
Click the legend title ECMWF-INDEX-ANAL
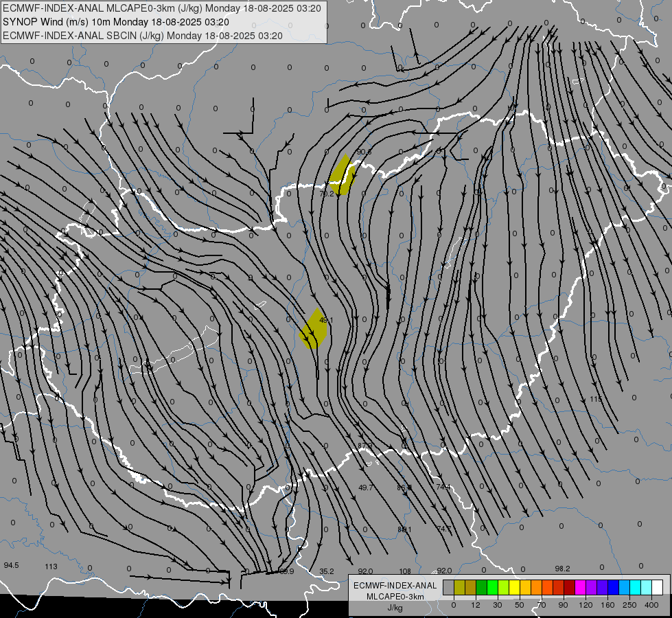coord(395,586)
